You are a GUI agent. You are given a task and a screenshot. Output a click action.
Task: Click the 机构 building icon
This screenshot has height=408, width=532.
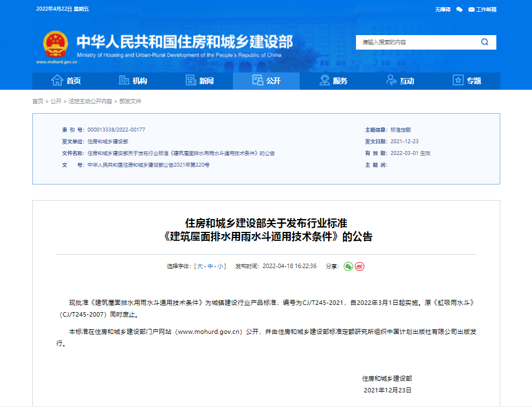[x=124, y=80]
